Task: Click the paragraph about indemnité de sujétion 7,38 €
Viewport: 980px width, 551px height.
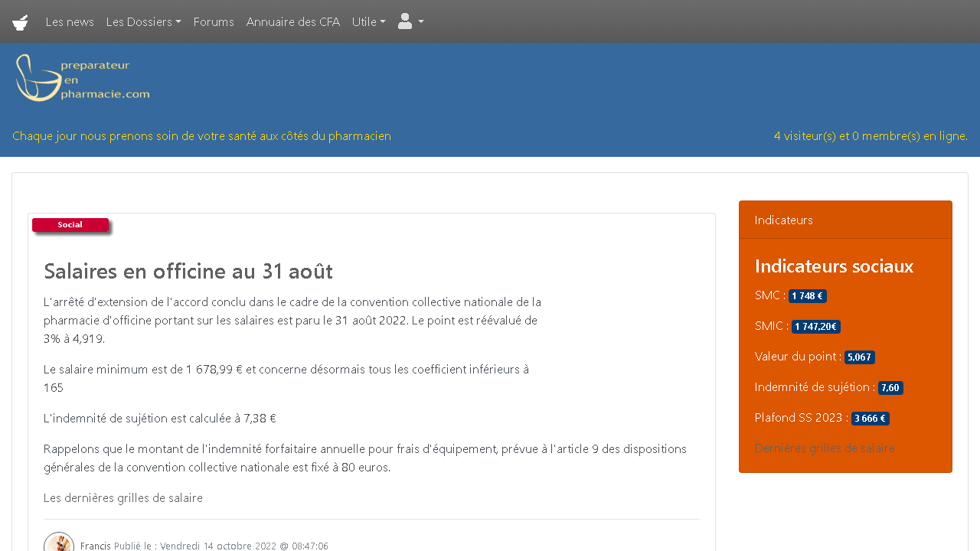Action: 160,419
